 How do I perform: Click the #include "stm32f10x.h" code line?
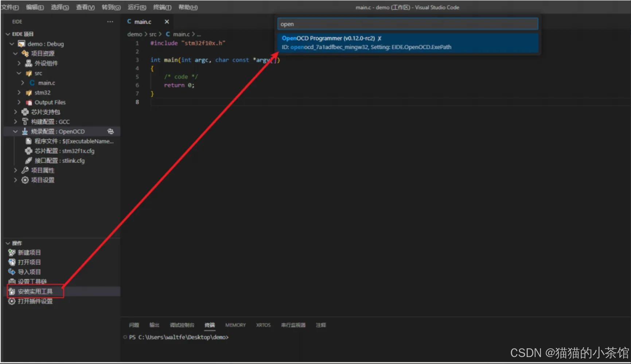point(188,43)
